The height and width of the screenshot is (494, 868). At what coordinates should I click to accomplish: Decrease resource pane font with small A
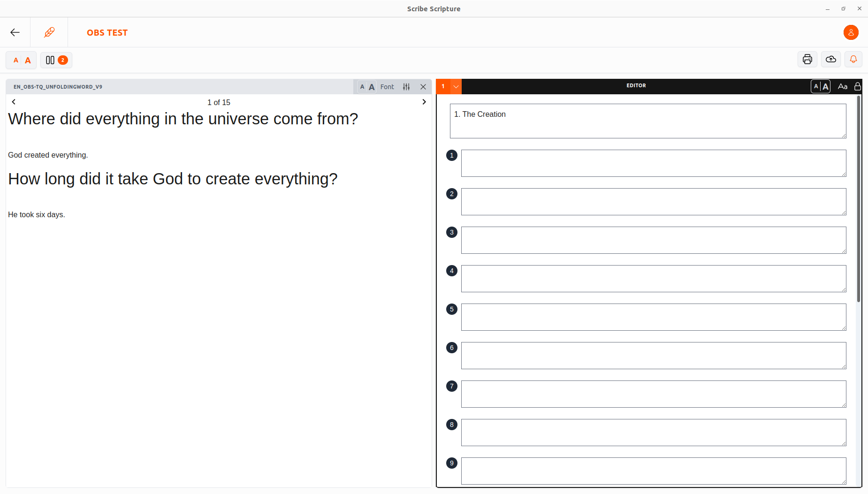pyautogui.click(x=362, y=87)
